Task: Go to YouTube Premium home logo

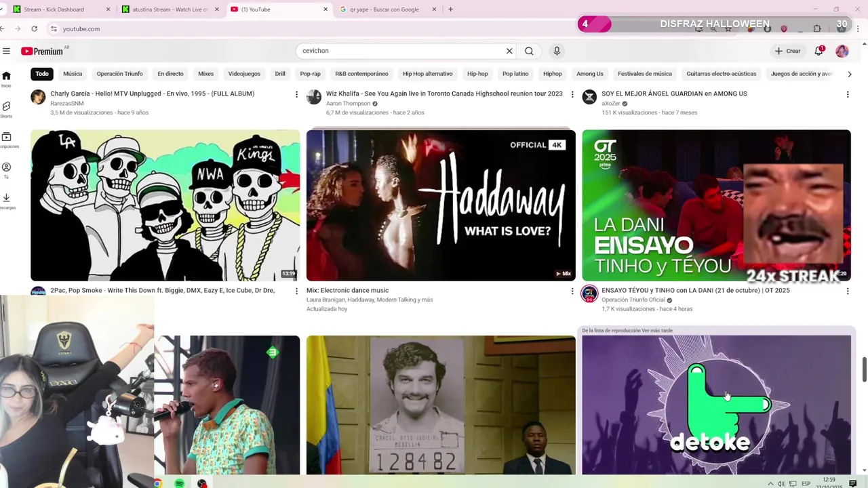Action: (42, 52)
